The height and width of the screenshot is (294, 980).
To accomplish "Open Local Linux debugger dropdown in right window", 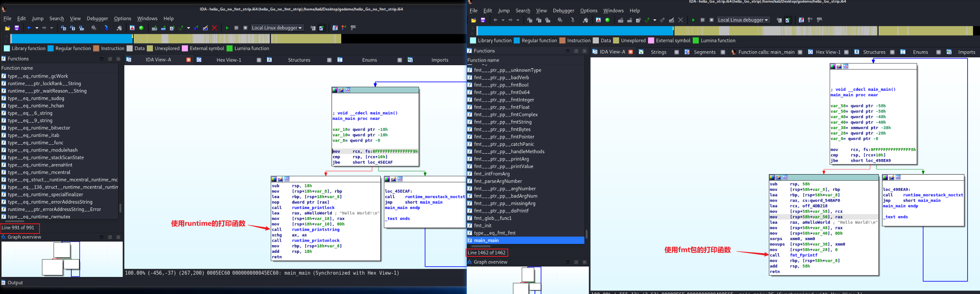I will (x=743, y=20).
